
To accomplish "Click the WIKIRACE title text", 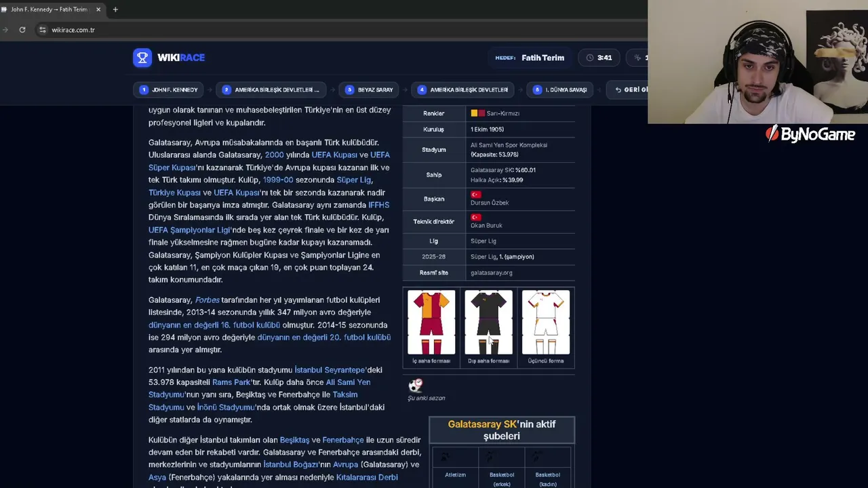I will coord(181,58).
